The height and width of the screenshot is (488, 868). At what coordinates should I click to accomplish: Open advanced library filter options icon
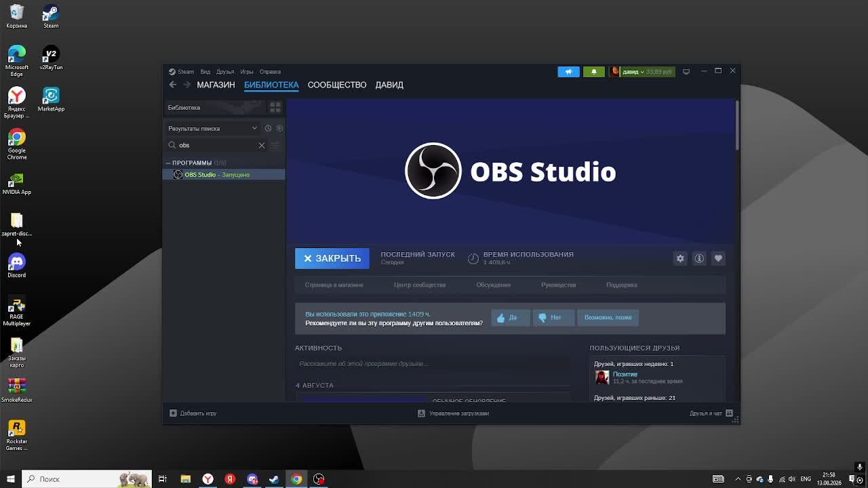(x=275, y=145)
